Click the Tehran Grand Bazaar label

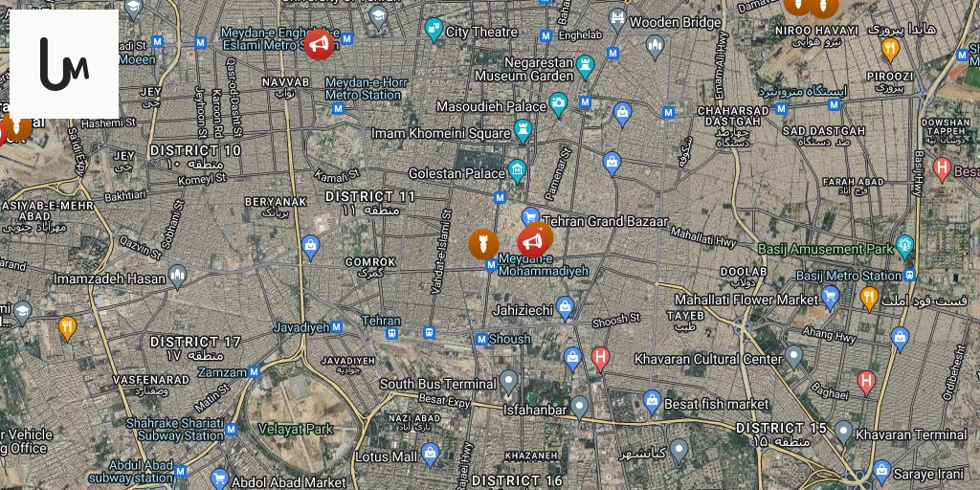[x=605, y=221]
